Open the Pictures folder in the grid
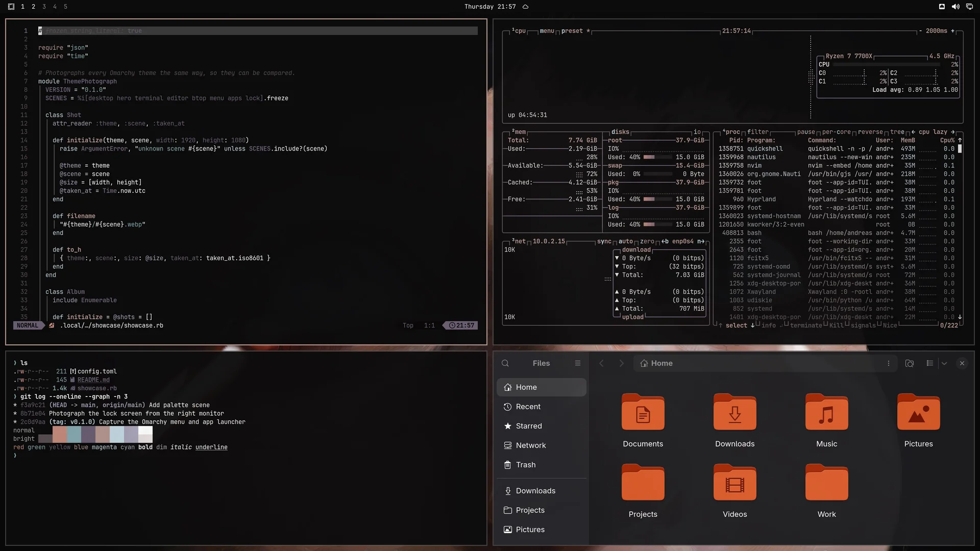 (x=919, y=421)
